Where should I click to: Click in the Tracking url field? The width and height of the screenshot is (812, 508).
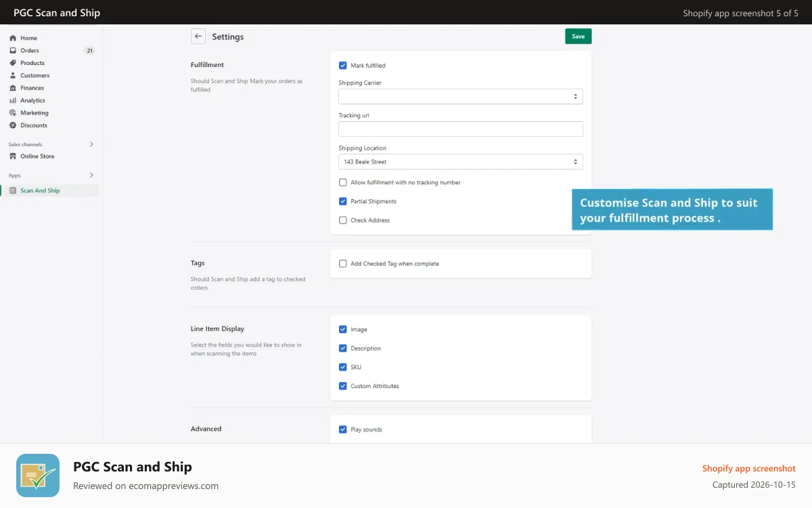[x=461, y=129]
